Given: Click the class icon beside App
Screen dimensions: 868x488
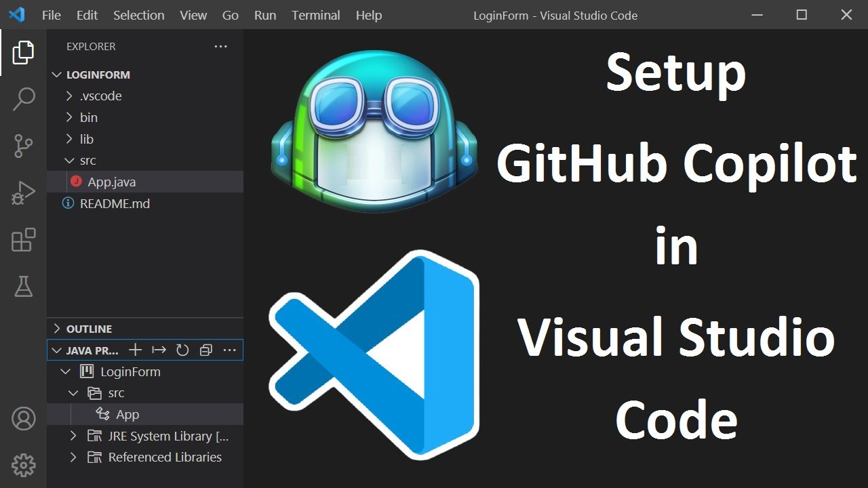Looking at the screenshot, I should click(102, 414).
